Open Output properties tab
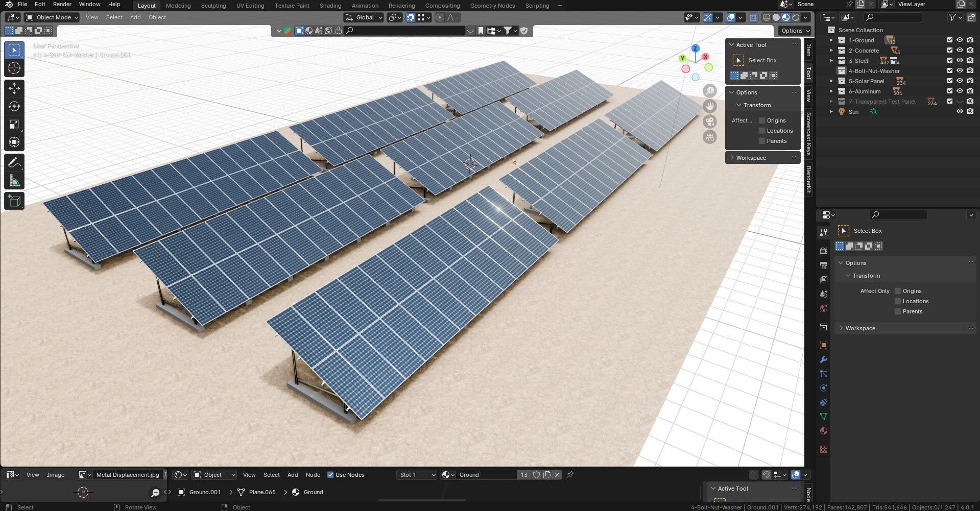The height and width of the screenshot is (511, 980). coord(823,265)
